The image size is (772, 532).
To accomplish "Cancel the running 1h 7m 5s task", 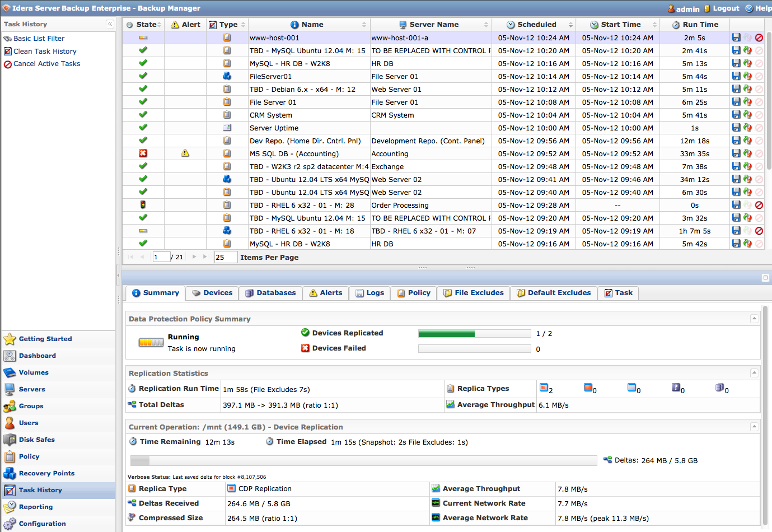I will coord(759,231).
